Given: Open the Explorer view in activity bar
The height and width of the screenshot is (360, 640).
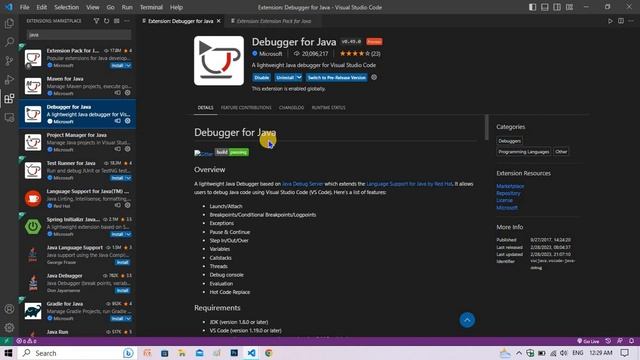Looking at the screenshot, I should pyautogui.click(x=9, y=23).
